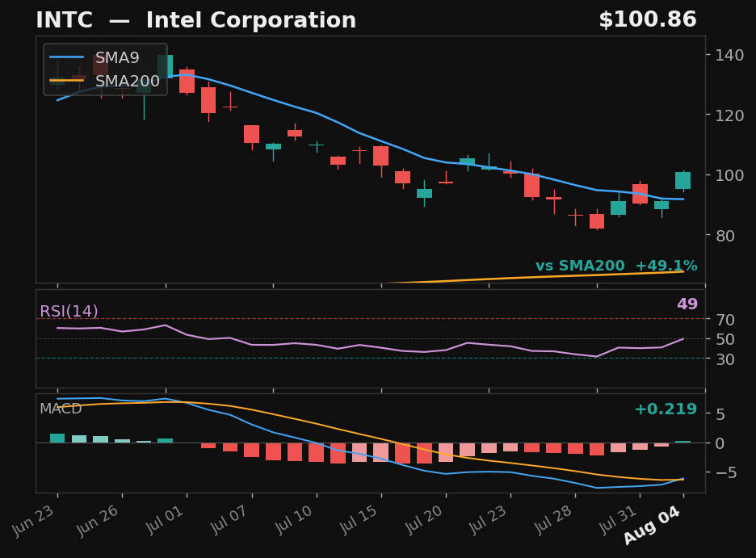Click the 80 price axis label
756x558 pixels.
click(x=725, y=236)
